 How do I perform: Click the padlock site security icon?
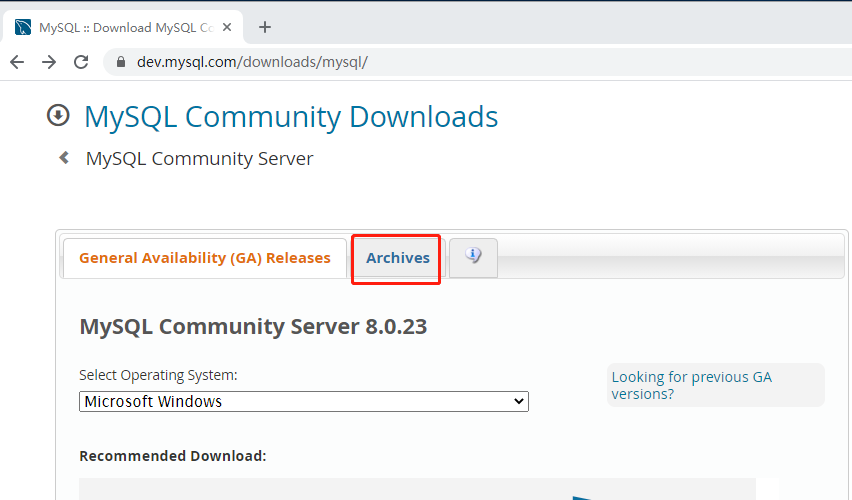coord(121,62)
